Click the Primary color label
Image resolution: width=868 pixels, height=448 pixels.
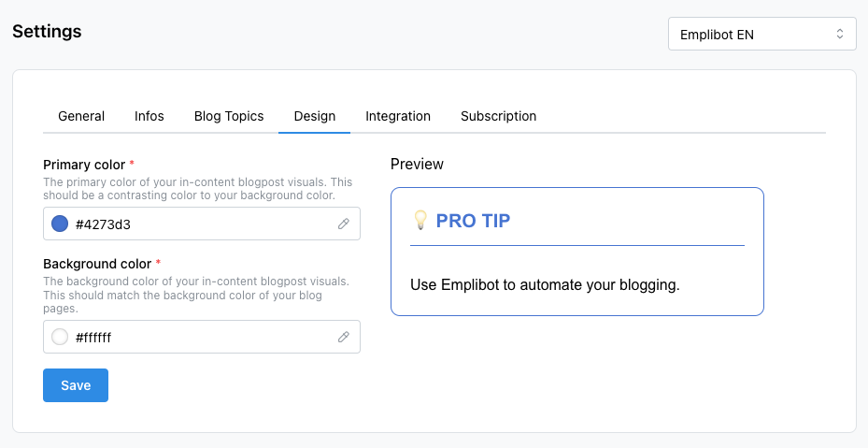(x=84, y=165)
